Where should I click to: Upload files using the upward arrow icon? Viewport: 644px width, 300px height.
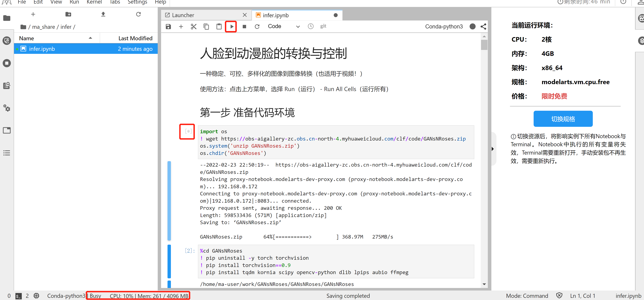tap(103, 14)
